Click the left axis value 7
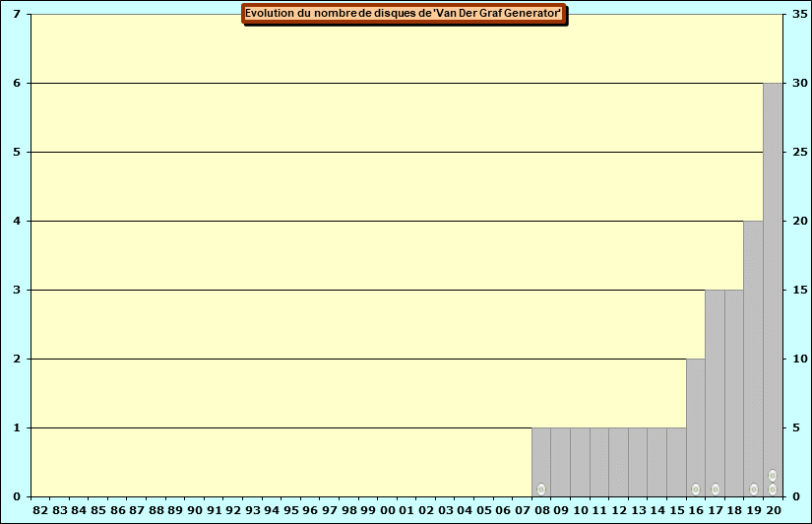Image resolution: width=812 pixels, height=524 pixels. (17, 14)
